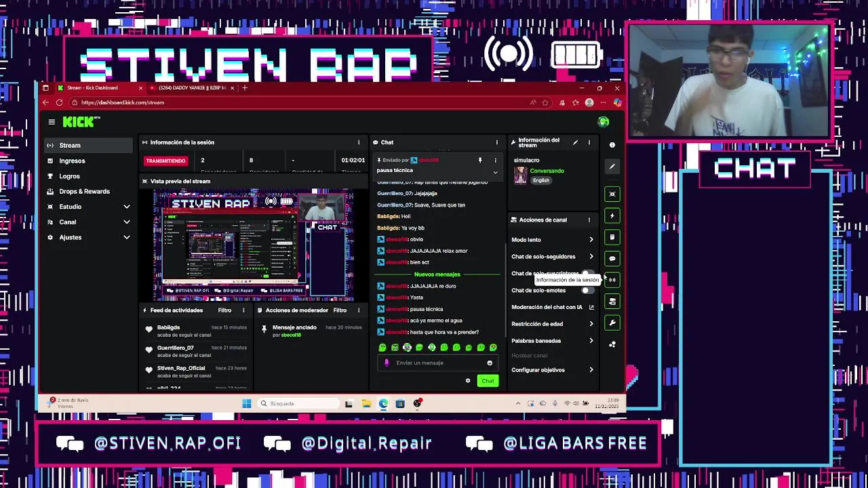Open Moderación del chat con IA link
The width and height of the screenshot is (868, 488).
[x=553, y=307]
